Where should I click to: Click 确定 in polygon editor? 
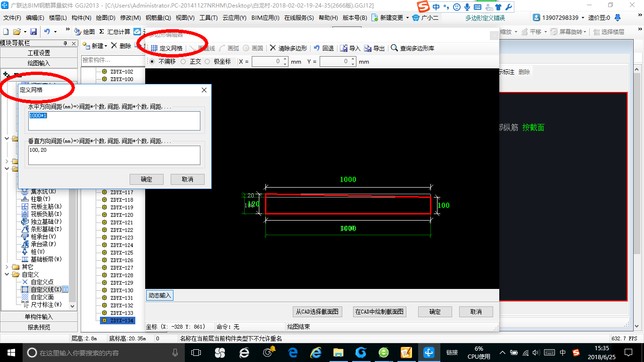point(435,312)
